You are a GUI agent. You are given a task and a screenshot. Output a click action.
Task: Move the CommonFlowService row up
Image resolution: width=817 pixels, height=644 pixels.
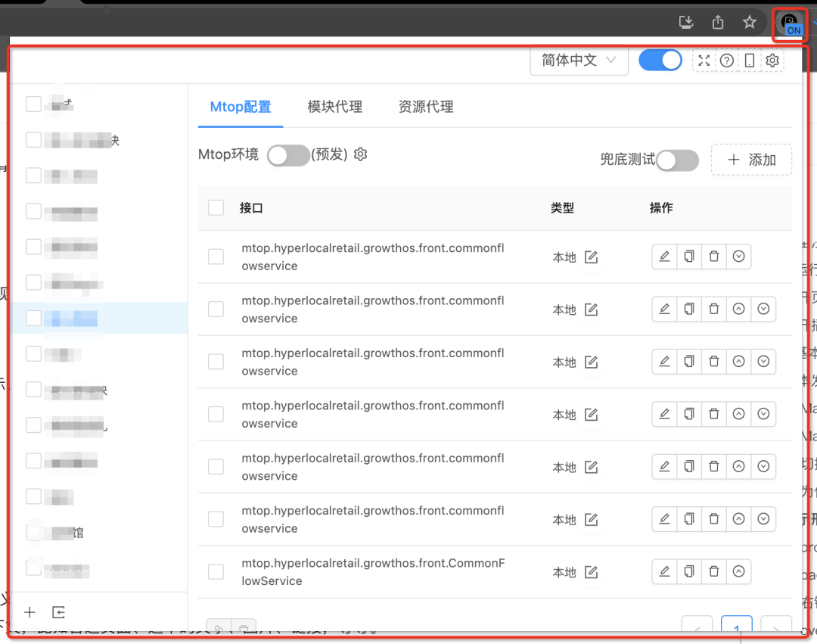pyautogui.click(x=738, y=571)
